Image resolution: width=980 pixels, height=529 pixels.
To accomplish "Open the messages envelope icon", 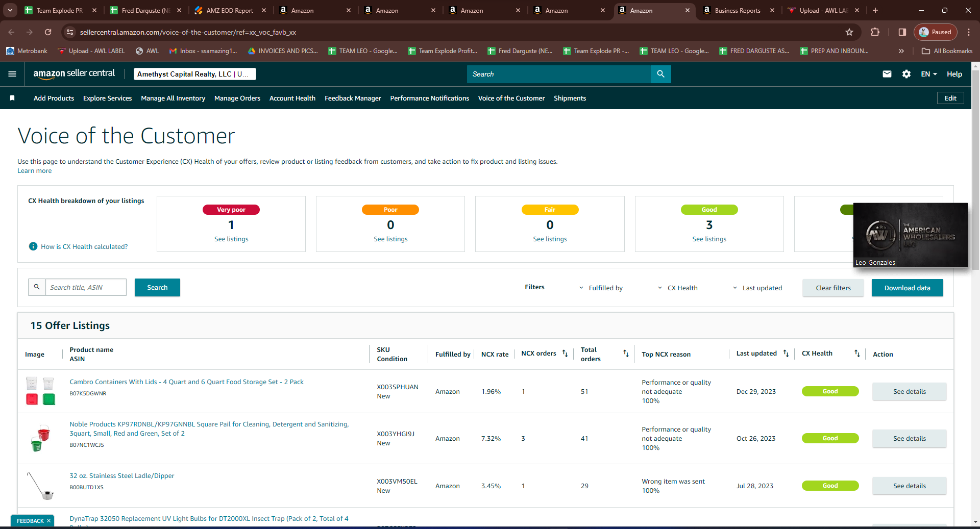I will coord(887,74).
